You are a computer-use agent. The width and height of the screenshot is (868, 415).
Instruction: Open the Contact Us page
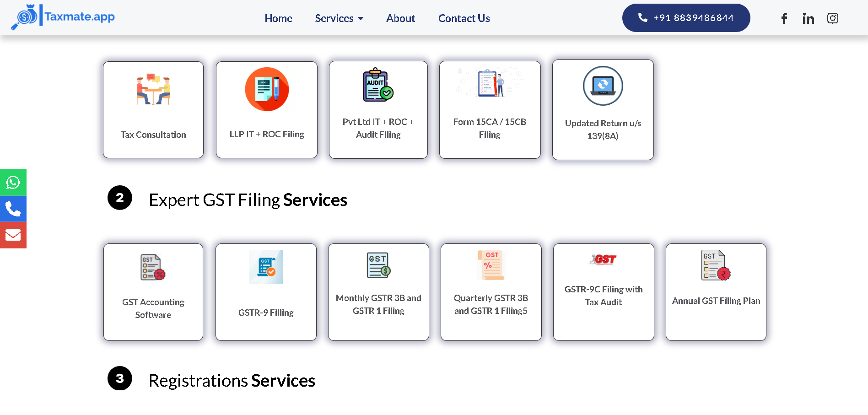pos(464,18)
